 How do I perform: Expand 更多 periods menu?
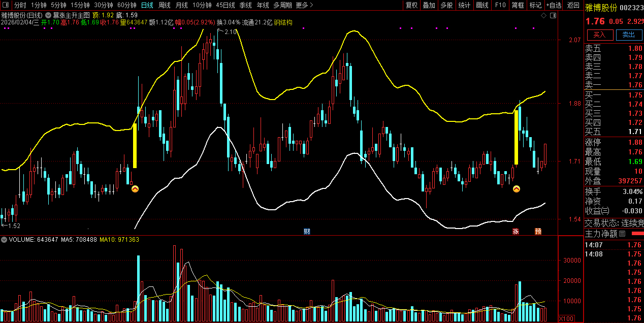point(304,5)
